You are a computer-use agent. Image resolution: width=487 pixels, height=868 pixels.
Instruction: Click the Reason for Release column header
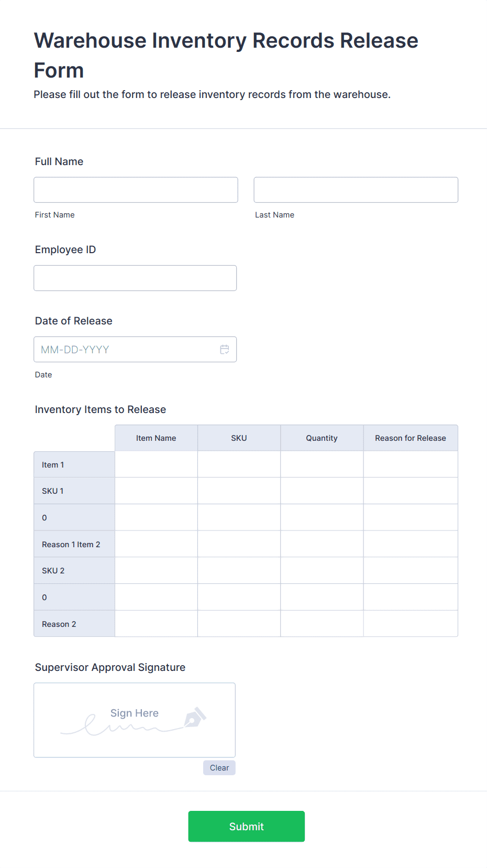point(410,438)
